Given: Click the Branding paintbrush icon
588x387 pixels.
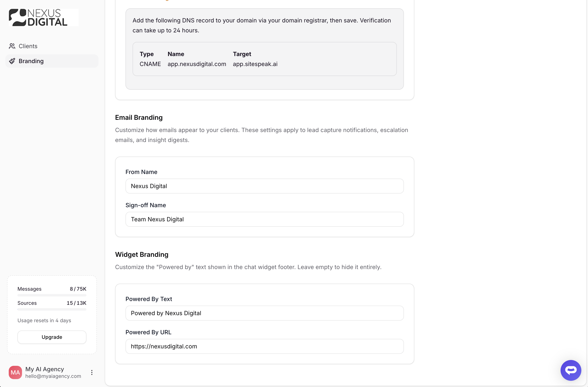Looking at the screenshot, I should pos(12,61).
